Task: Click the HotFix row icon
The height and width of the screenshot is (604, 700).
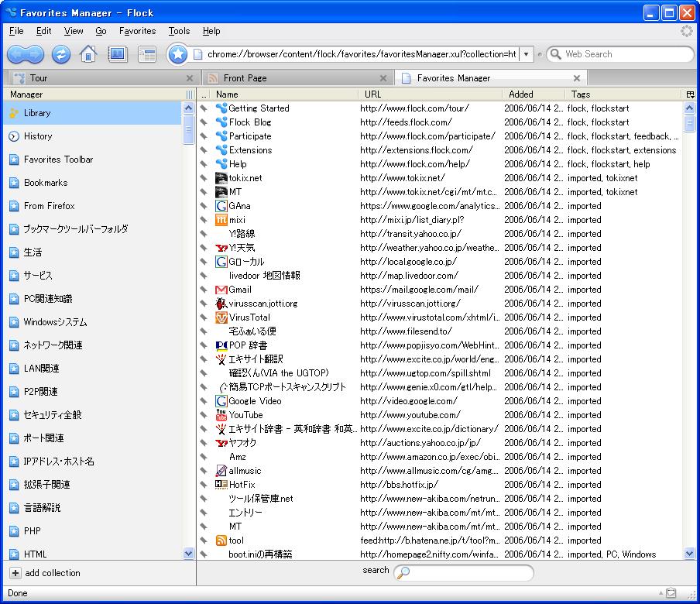Action: tap(221, 484)
